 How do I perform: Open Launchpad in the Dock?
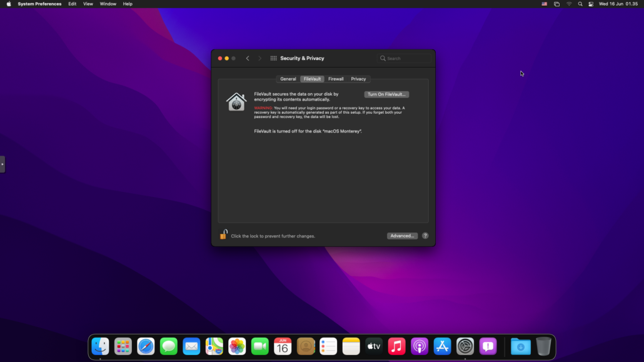(123, 346)
